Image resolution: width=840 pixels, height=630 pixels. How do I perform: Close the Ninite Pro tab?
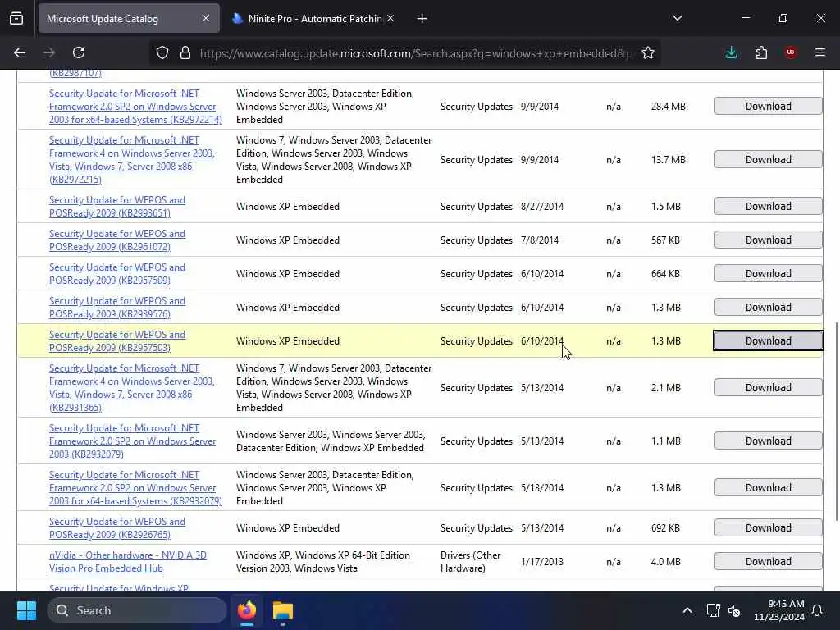click(x=390, y=18)
